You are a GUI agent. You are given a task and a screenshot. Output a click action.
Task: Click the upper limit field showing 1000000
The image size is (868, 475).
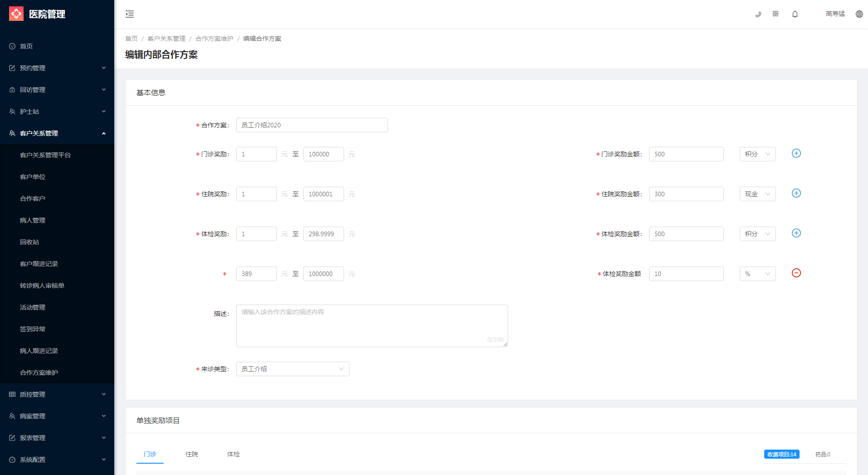click(x=324, y=274)
